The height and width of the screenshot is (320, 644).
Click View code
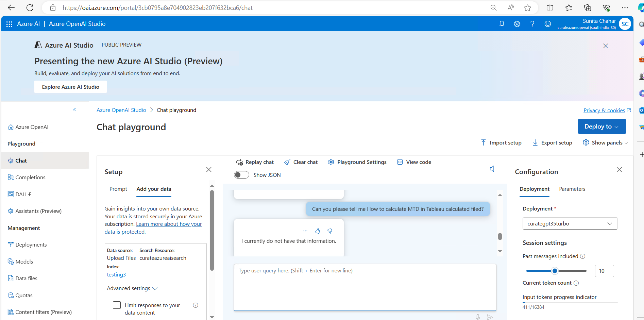tap(414, 162)
